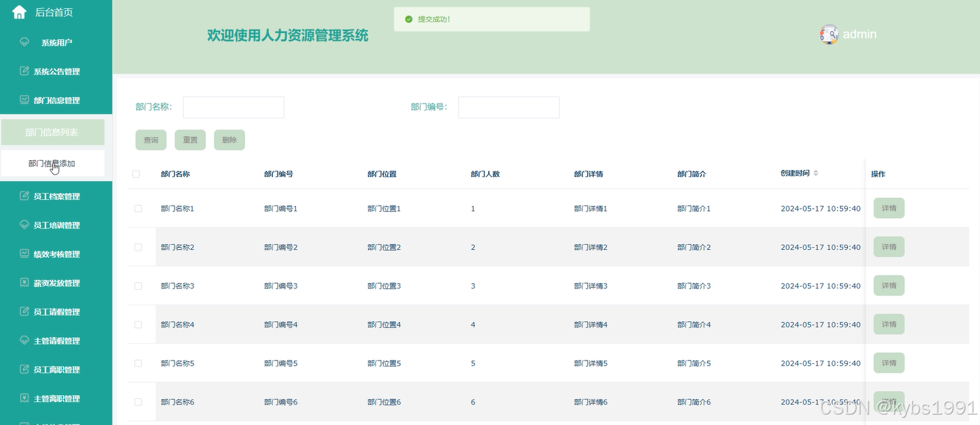Check the box for row 部门名称4
This screenshot has height=425, width=980.
138,324
